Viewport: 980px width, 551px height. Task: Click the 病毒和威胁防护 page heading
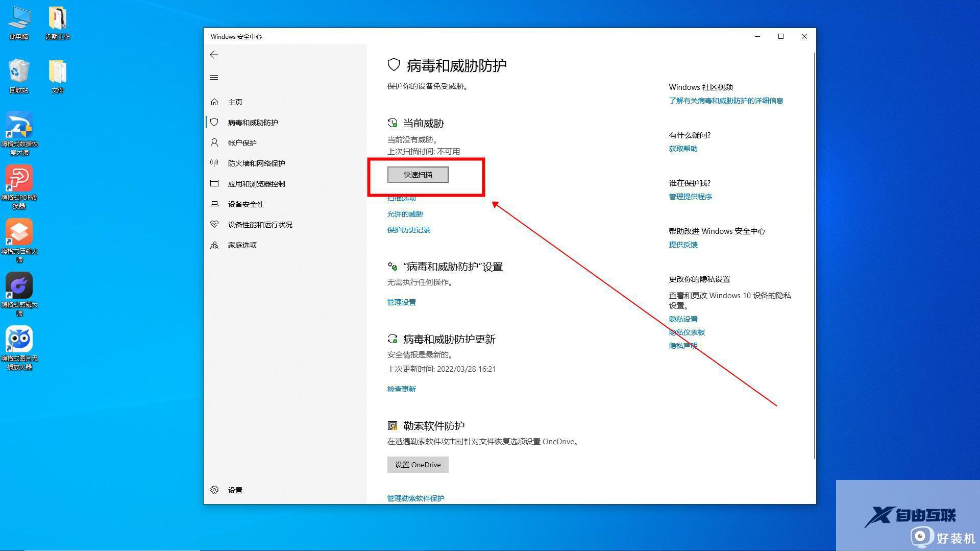pos(457,65)
